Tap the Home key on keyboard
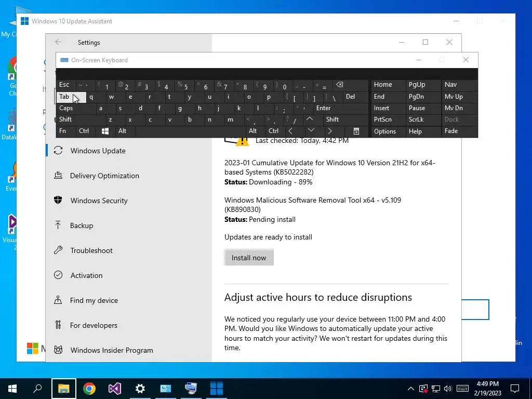The height and width of the screenshot is (399, 532). coord(388,85)
